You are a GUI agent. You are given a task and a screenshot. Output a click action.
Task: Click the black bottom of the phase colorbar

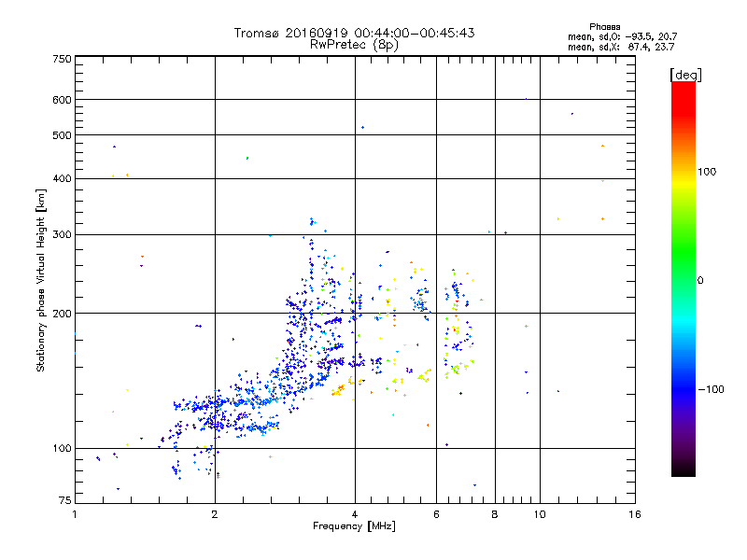(x=684, y=471)
